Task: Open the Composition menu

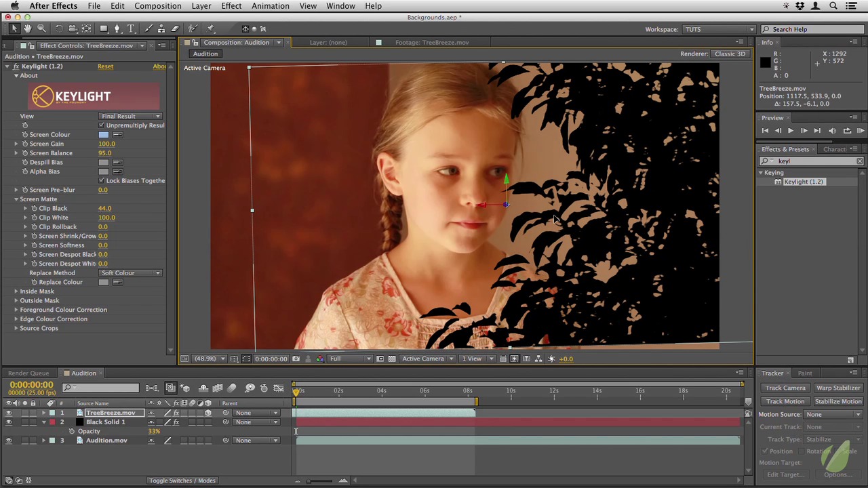Action: tap(157, 6)
